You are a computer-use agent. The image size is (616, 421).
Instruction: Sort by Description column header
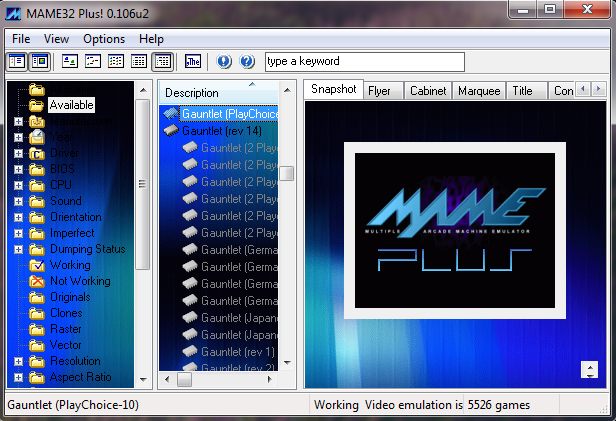[219, 93]
